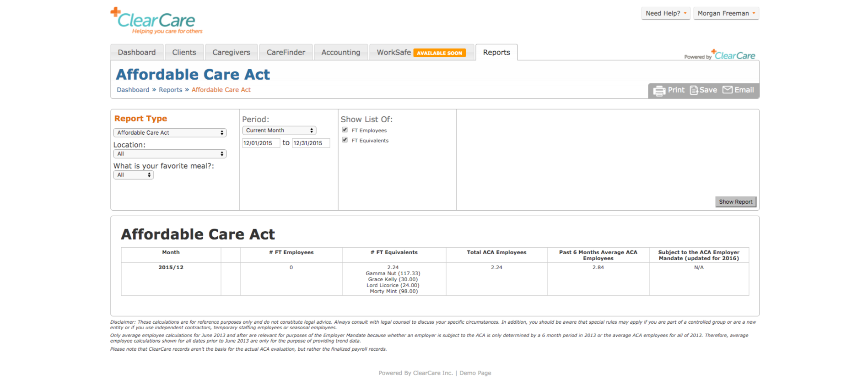Select the Reports tab
The width and height of the screenshot is (868, 381).
pos(496,52)
